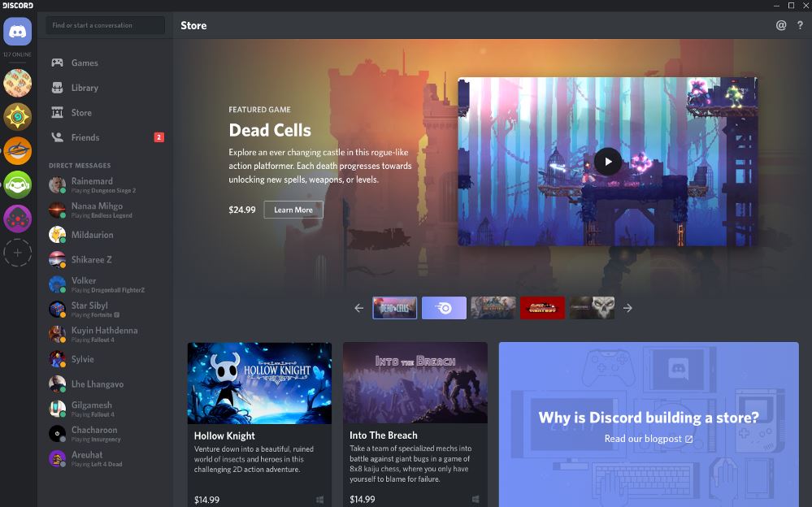812x507 pixels.
Task: Click the Hollow Knight title
Action: click(x=224, y=436)
